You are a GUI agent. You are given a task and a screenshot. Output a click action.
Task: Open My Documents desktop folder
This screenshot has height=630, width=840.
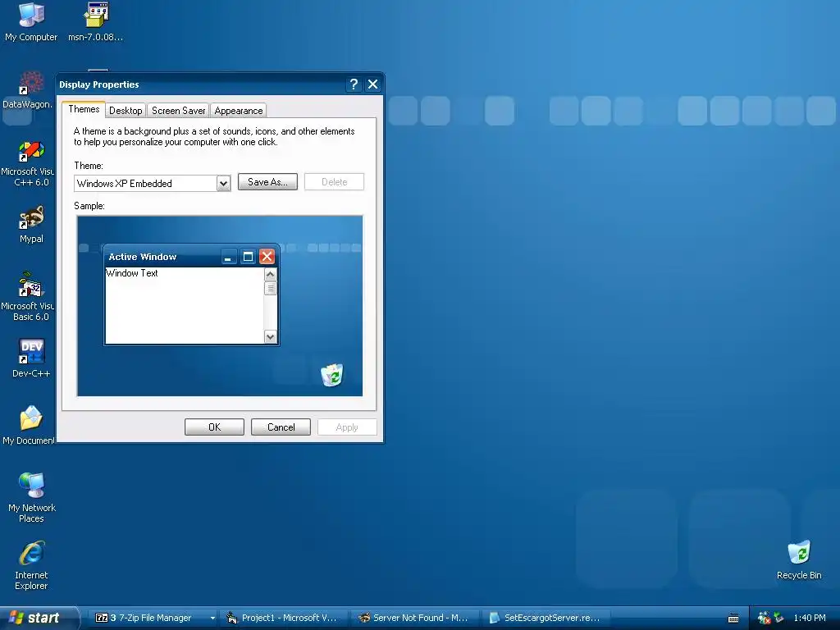coord(30,426)
